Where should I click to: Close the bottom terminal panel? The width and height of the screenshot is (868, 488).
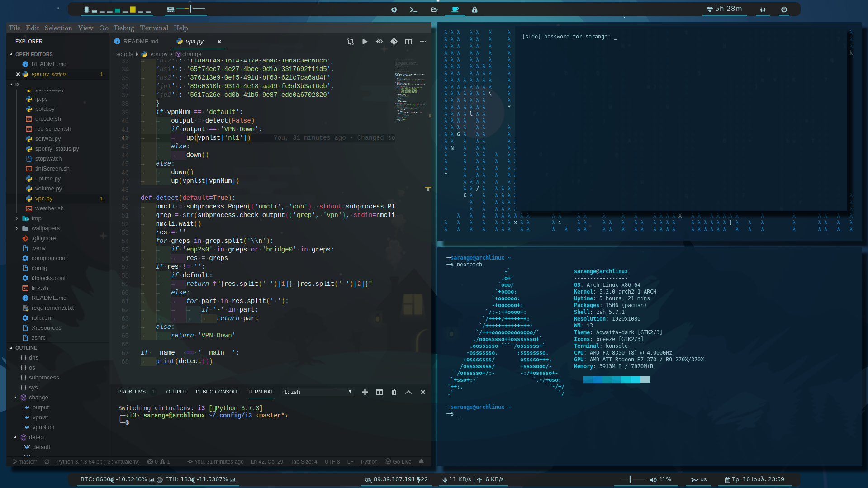423,392
